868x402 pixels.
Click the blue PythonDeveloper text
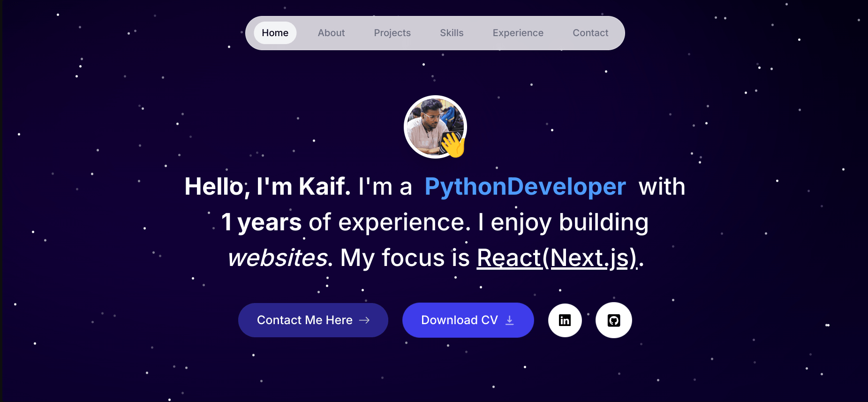pos(525,187)
